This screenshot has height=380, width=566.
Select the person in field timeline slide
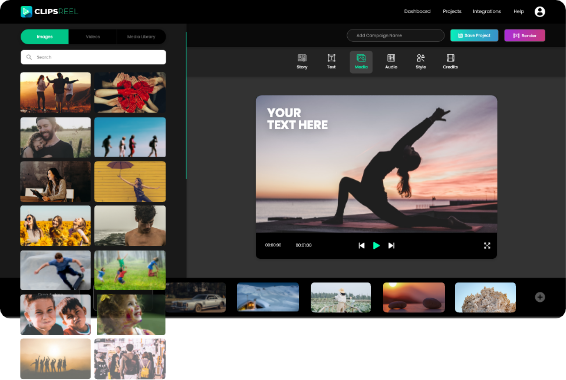point(341,297)
